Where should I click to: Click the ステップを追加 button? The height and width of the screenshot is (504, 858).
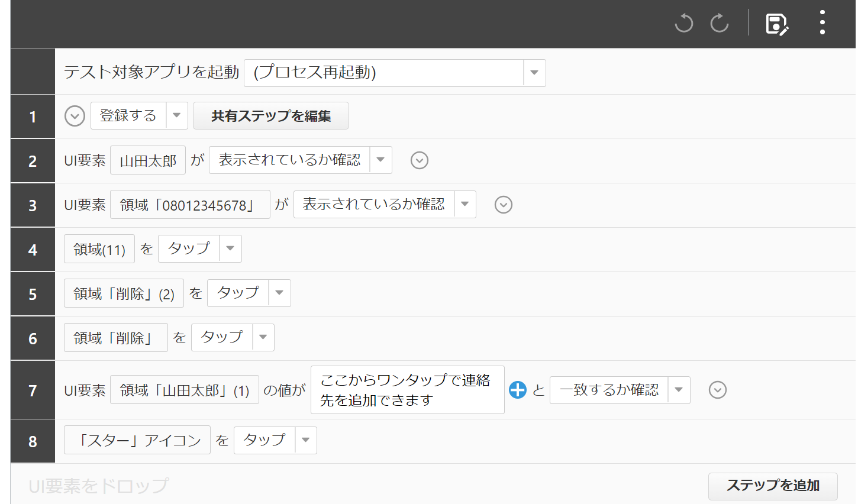[773, 486]
